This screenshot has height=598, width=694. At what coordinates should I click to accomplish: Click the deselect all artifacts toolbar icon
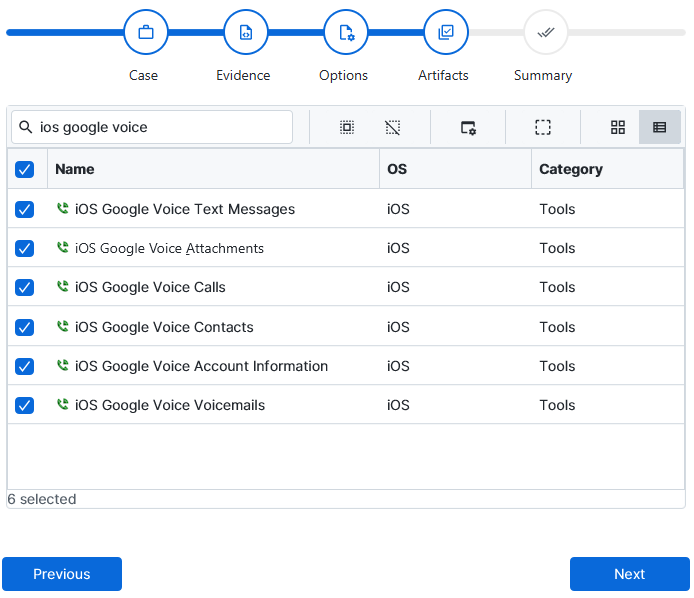(x=393, y=127)
